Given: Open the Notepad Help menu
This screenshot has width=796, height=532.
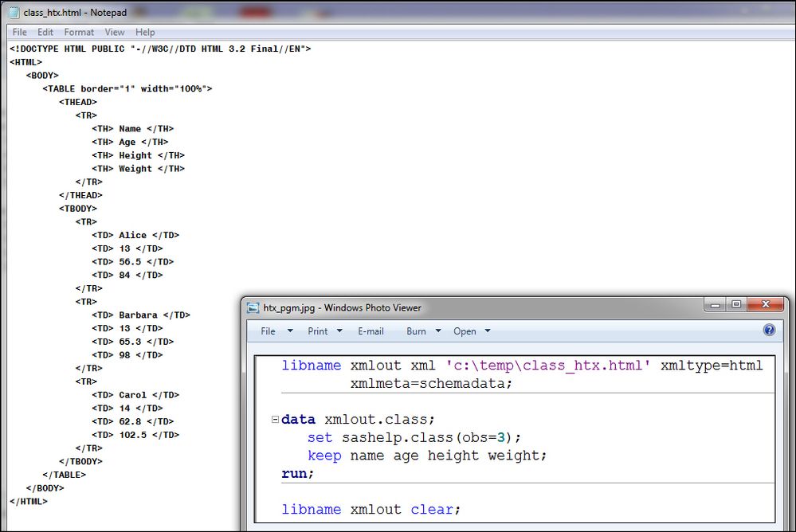Looking at the screenshot, I should pos(145,33).
